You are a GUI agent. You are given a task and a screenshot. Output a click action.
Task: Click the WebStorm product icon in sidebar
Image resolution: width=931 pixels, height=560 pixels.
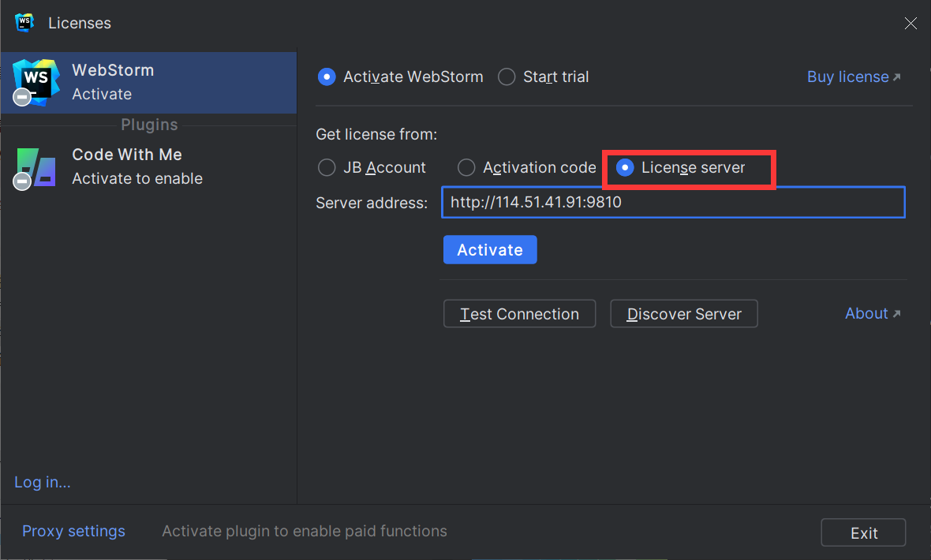point(36,81)
